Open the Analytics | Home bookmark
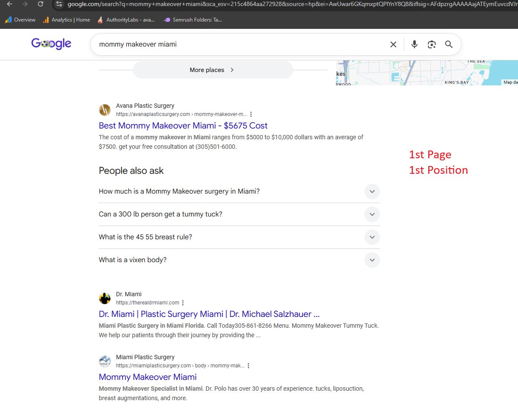Image resolution: width=518 pixels, height=420 pixels. (x=66, y=20)
